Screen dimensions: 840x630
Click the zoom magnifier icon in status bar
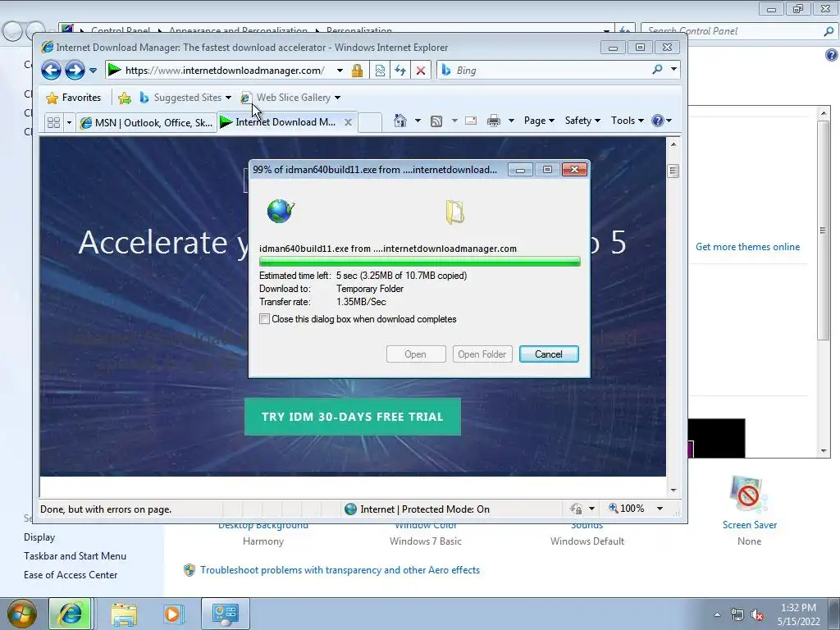[614, 508]
